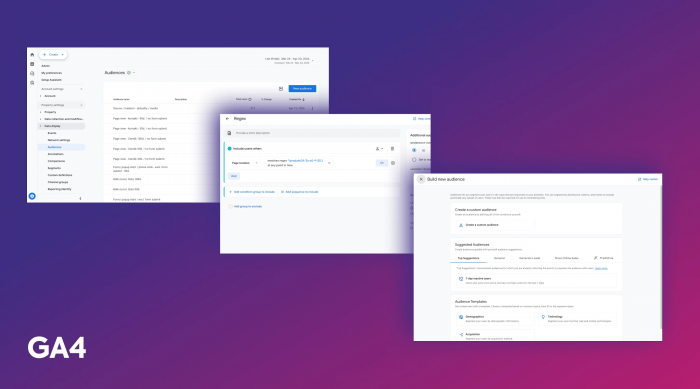Expand the Property tree item
Image resolution: width=700 pixels, height=389 pixels.
pos(41,112)
